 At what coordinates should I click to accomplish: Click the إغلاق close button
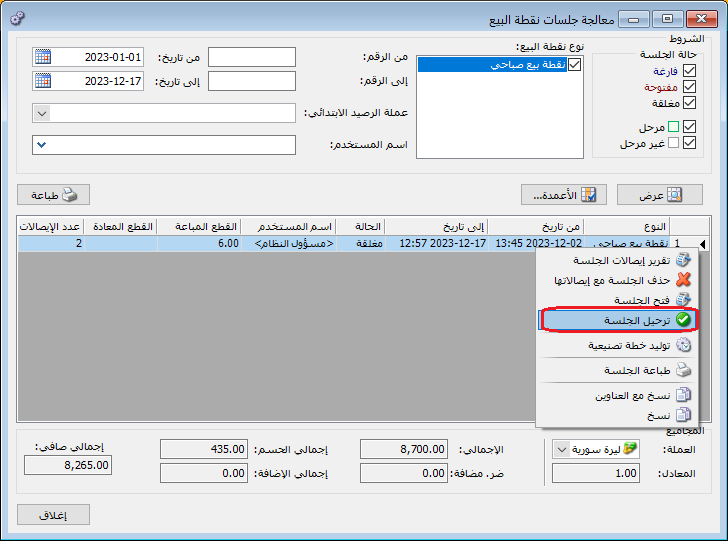click(53, 515)
